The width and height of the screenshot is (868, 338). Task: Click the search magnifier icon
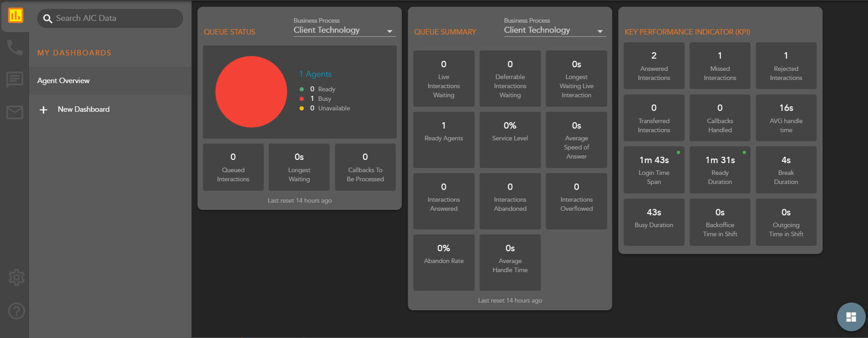tap(48, 19)
